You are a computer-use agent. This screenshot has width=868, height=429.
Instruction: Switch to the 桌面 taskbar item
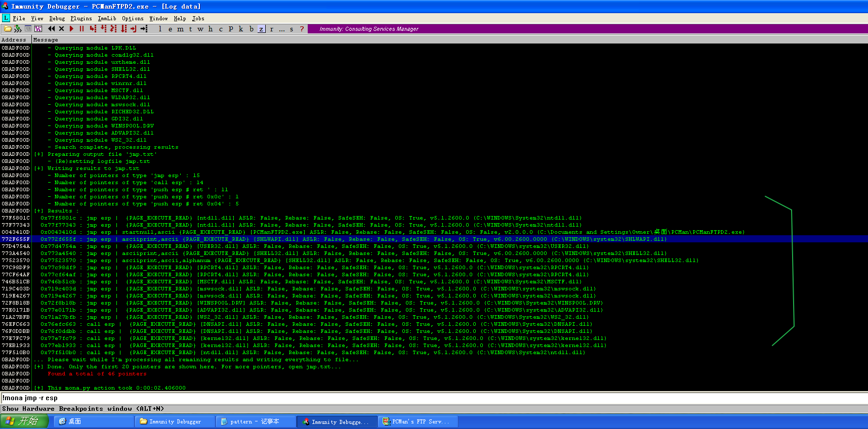point(94,421)
